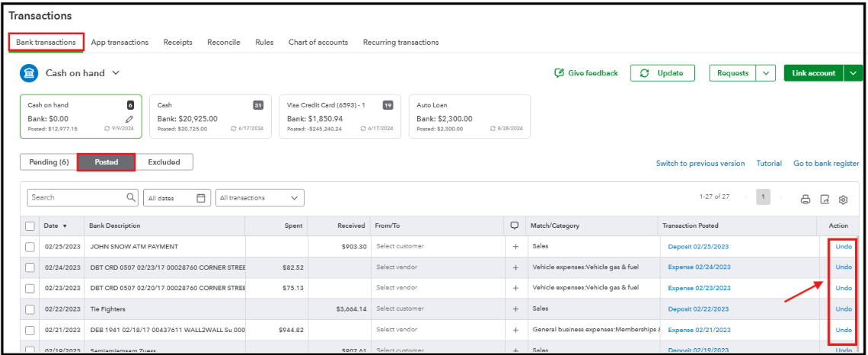The height and width of the screenshot is (355, 868).
Task: Open the Receipts tab
Action: coord(177,42)
